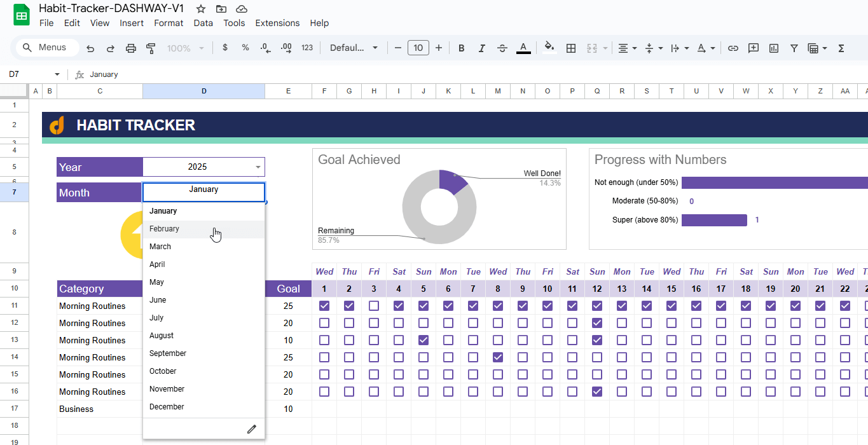Click the insert link icon
This screenshot has height=445, width=868.
(x=733, y=48)
